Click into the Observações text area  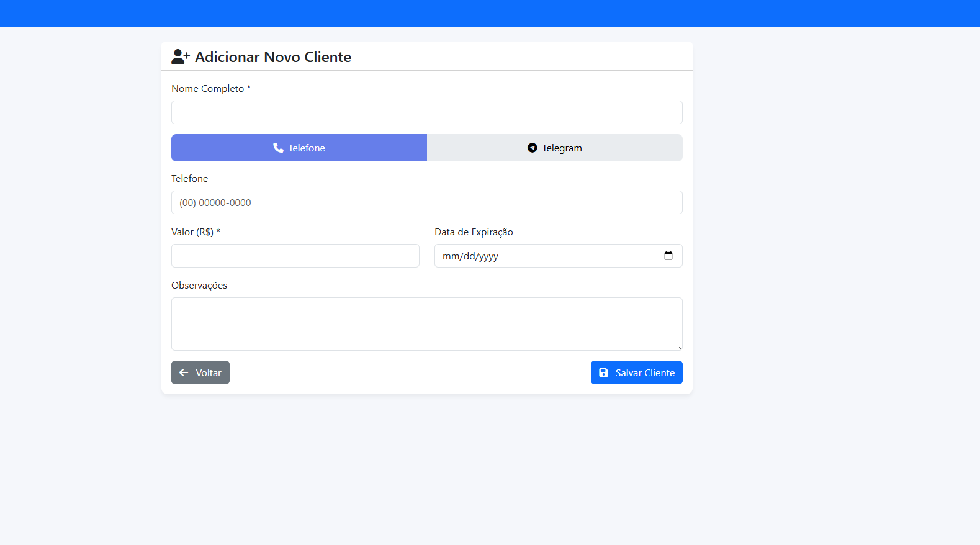tap(427, 324)
